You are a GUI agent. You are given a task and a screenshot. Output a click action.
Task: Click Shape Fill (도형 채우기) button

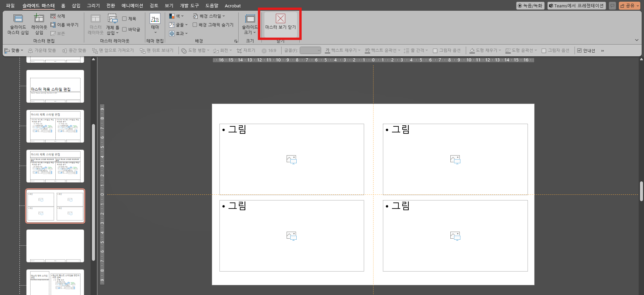pos(485,51)
